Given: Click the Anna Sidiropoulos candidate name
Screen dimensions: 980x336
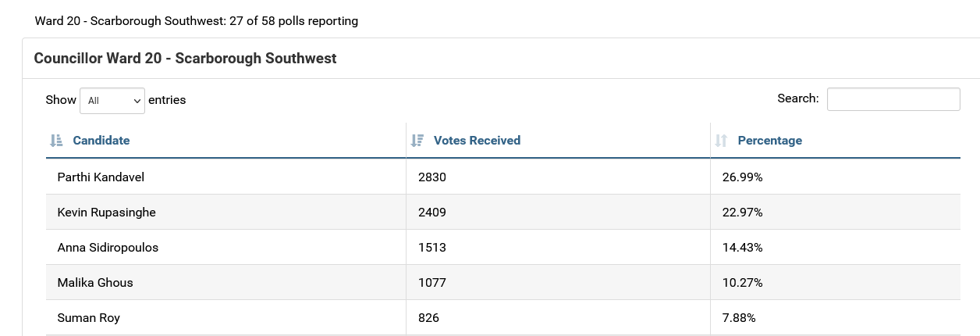Looking at the screenshot, I should [108, 248].
